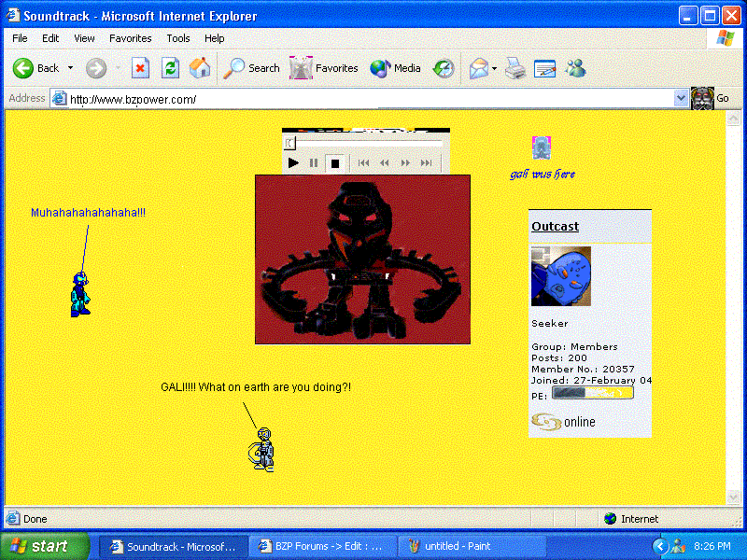Click the Done status bar page icon
This screenshot has height=560, width=747.
[x=13, y=518]
